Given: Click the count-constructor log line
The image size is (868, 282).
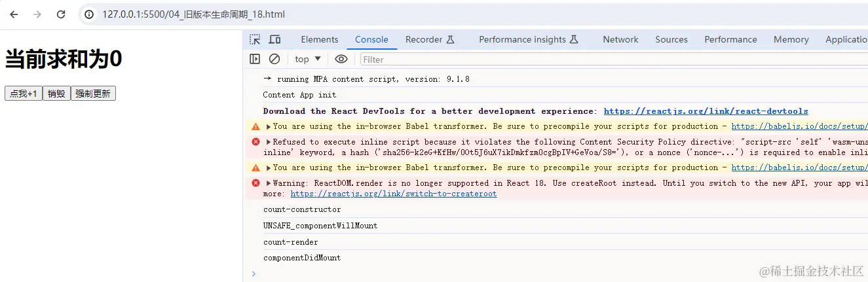Looking at the screenshot, I should pos(302,209).
